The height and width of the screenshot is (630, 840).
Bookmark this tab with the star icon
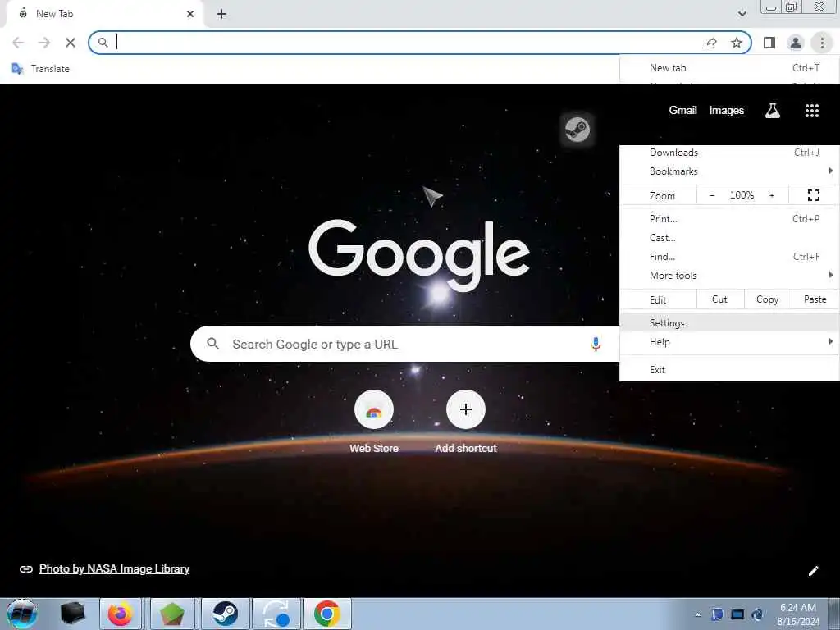[x=737, y=43]
